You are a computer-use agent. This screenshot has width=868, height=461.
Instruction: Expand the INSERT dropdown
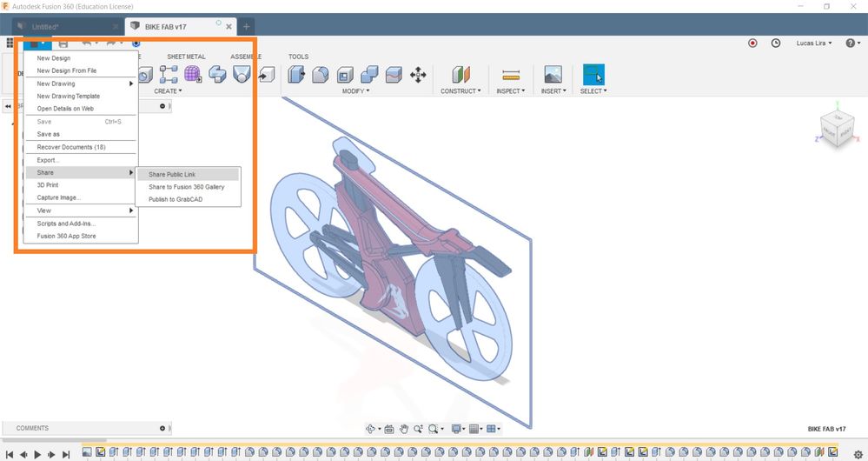tap(553, 90)
